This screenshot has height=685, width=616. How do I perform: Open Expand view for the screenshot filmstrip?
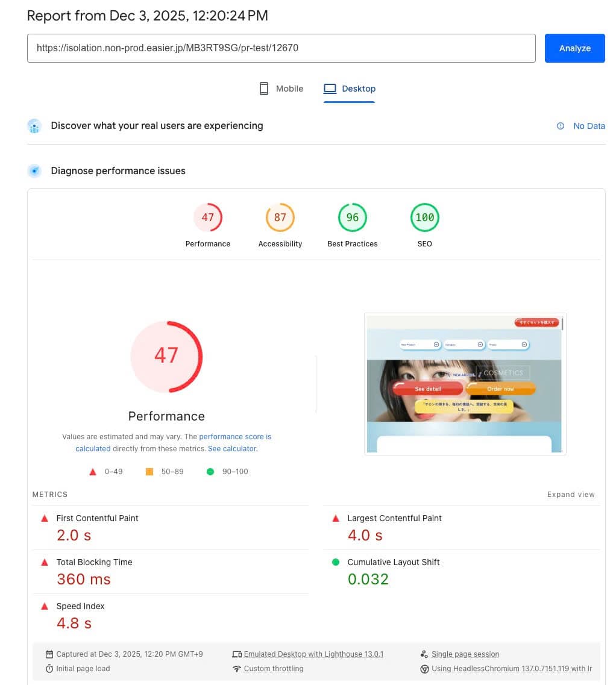pos(570,494)
